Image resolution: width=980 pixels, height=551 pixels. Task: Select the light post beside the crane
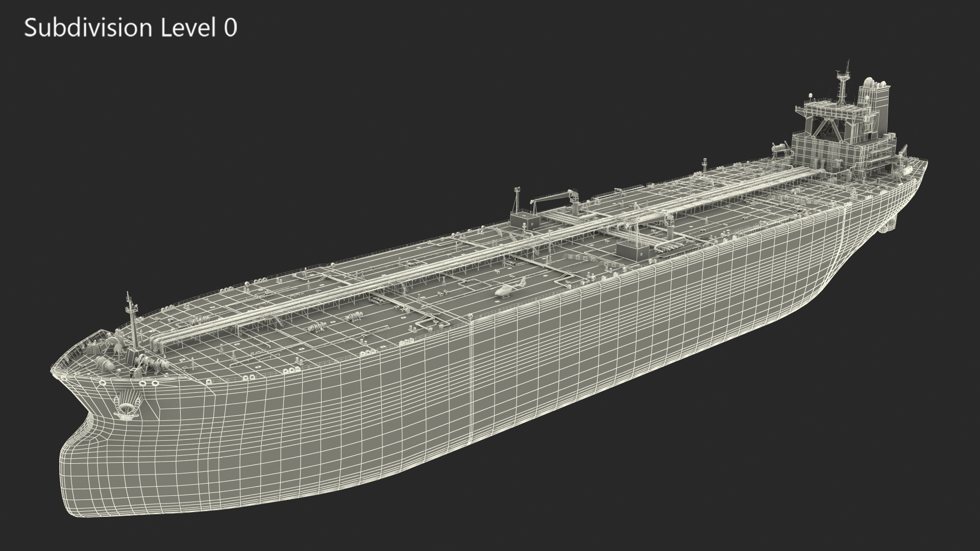517,200
